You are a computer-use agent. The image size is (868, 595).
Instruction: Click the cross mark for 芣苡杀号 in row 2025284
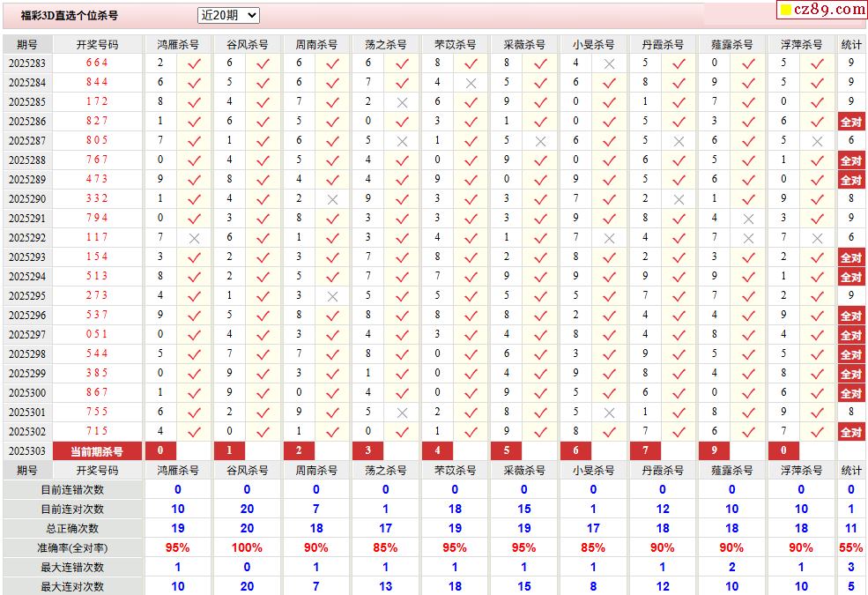pos(471,83)
